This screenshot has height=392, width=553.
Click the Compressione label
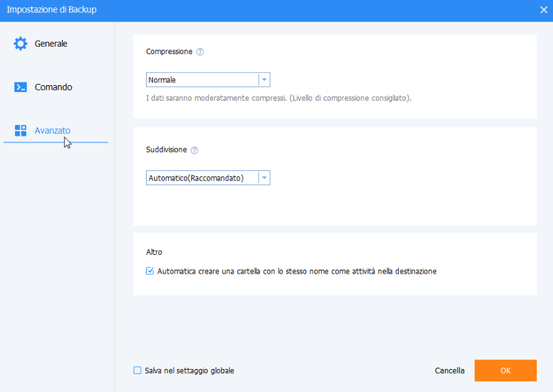click(169, 52)
